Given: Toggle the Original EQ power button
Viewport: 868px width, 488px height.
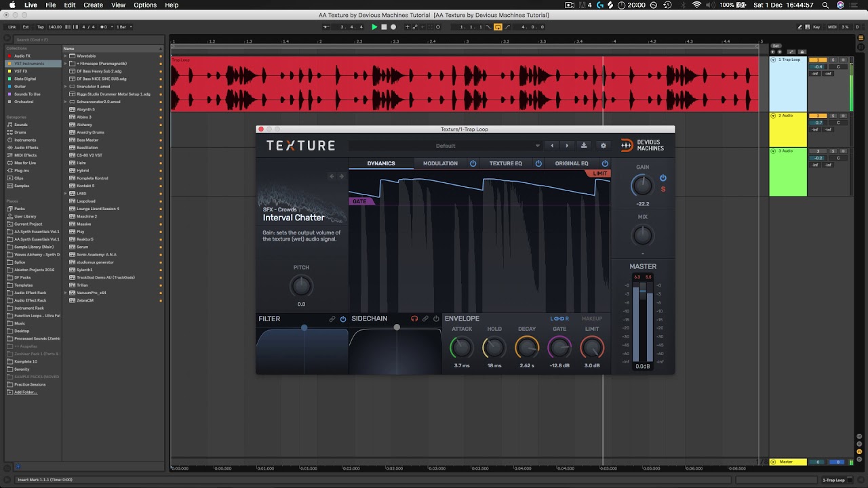Looking at the screenshot, I should (605, 163).
